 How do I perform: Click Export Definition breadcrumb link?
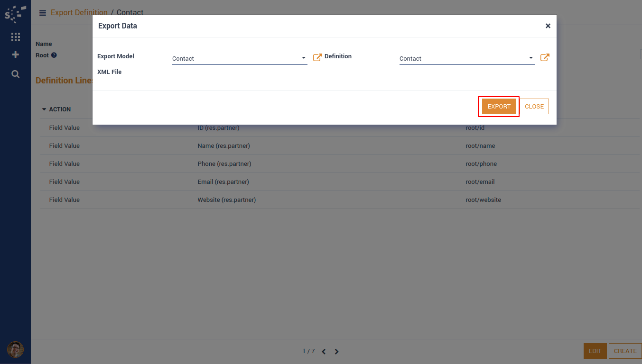tap(79, 13)
